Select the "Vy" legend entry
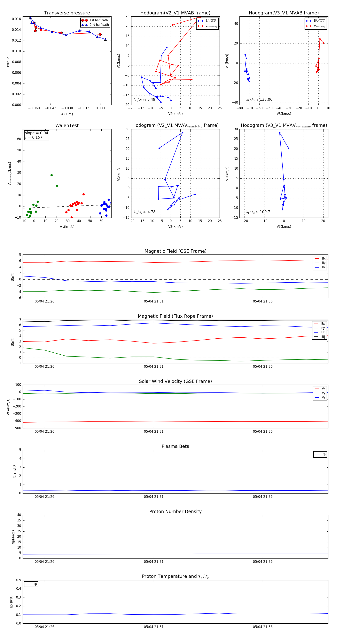351x644 pixels. click(320, 393)
